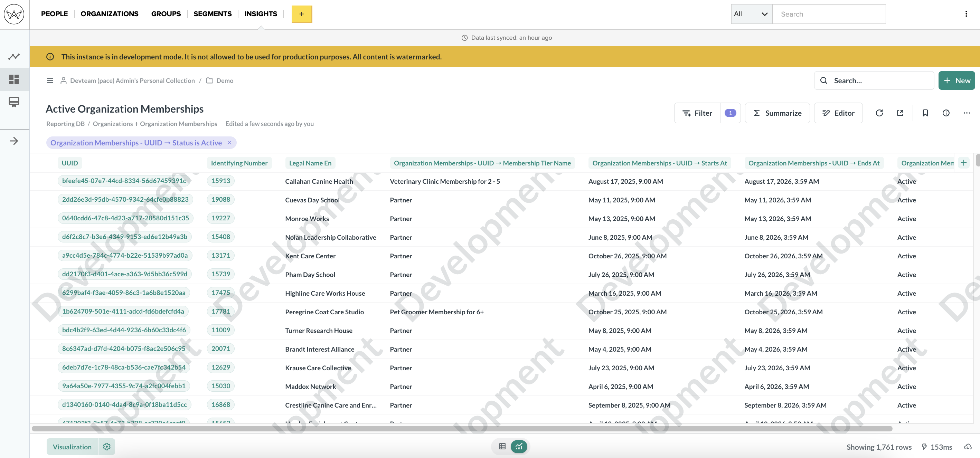Remove the Status is Active filter
The image size is (980, 458).
click(229, 143)
